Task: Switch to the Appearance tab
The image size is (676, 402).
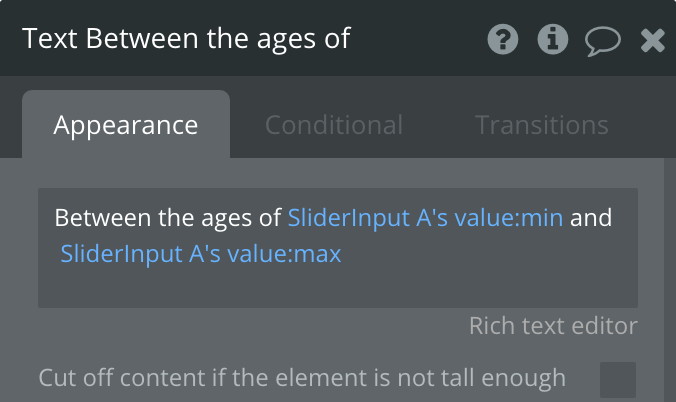Action: (126, 125)
